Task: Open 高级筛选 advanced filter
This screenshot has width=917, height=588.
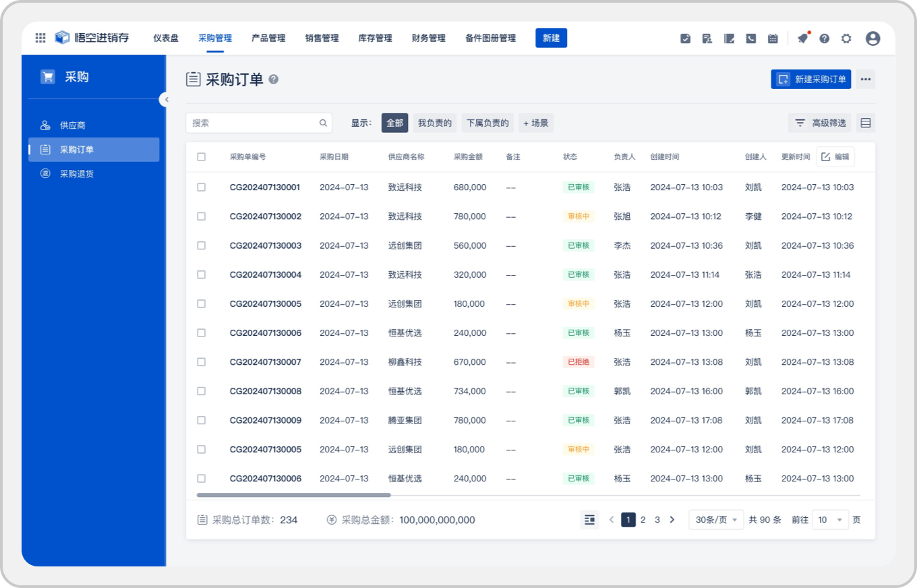Action: [x=821, y=123]
